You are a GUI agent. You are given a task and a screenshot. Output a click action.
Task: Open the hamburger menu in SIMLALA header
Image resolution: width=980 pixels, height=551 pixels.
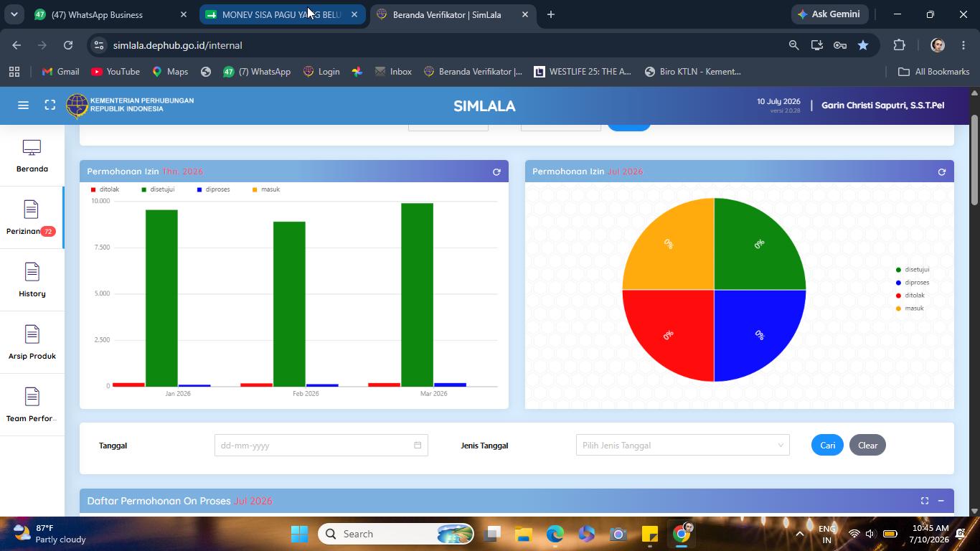(23, 105)
